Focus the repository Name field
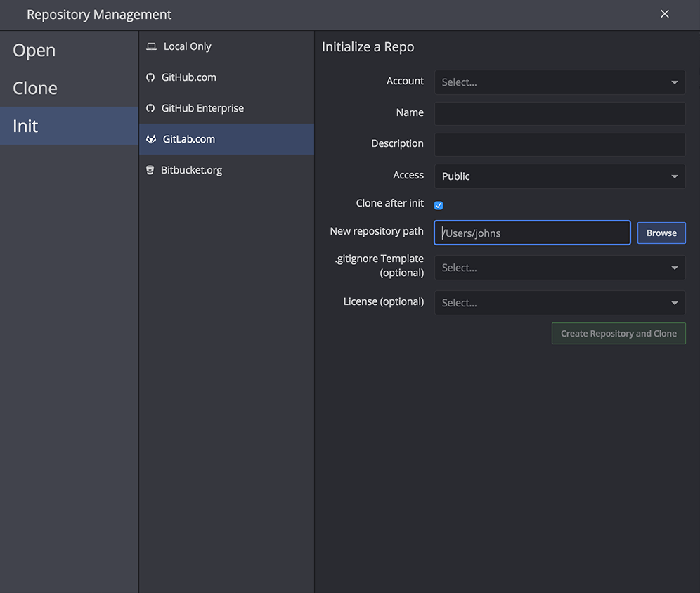The height and width of the screenshot is (593, 700). coord(559,113)
